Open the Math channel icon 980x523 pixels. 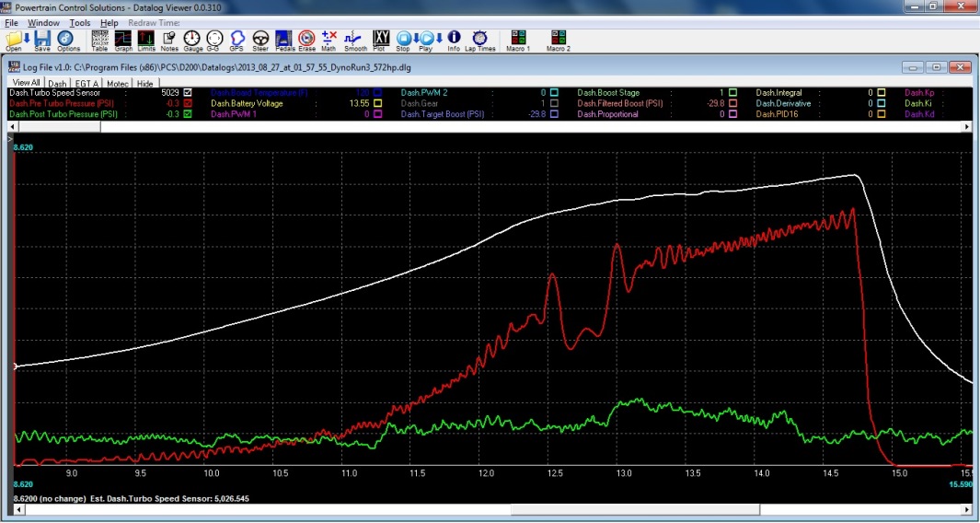(x=329, y=40)
